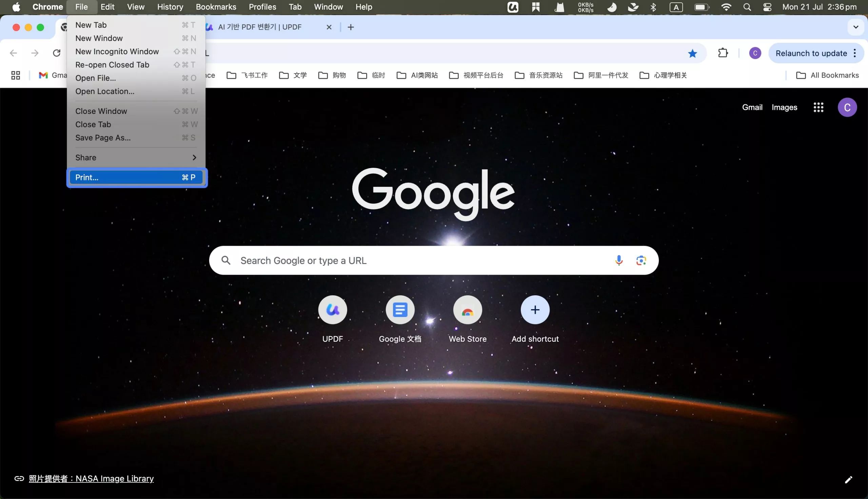This screenshot has height=499, width=868.
Task: Click the Bluetooth menu bar icon
Action: point(653,7)
